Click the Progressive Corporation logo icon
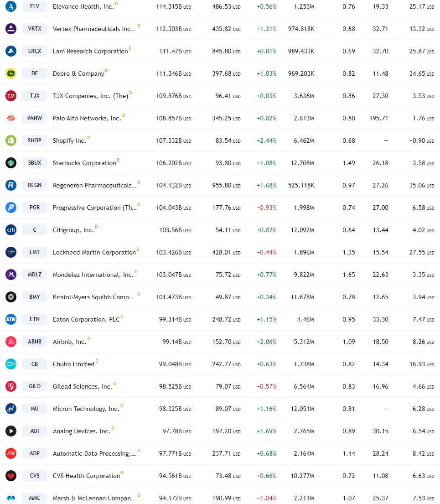This screenshot has width=440, height=504. click(11, 208)
